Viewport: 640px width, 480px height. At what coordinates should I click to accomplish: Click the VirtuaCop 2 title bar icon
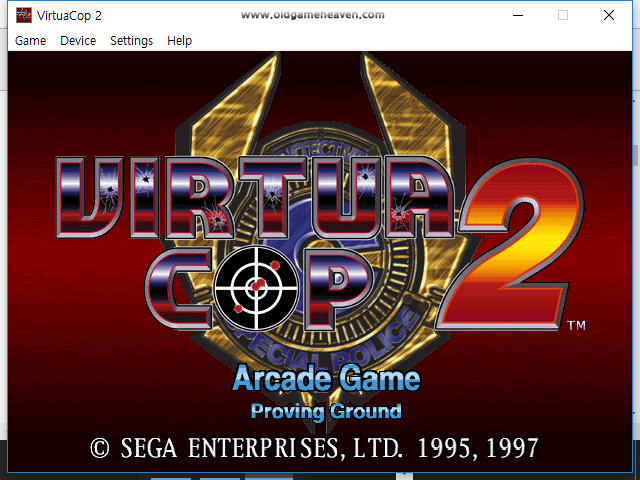click(x=24, y=16)
